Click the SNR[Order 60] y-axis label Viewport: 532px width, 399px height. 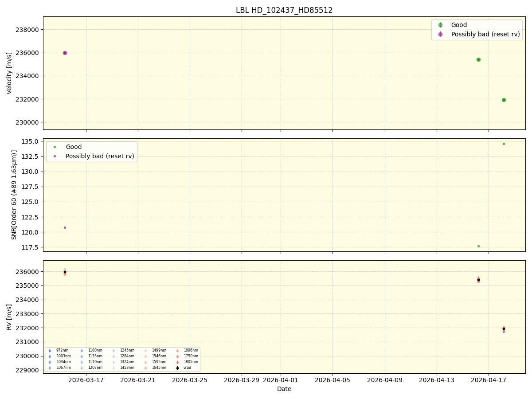[x=13, y=195]
